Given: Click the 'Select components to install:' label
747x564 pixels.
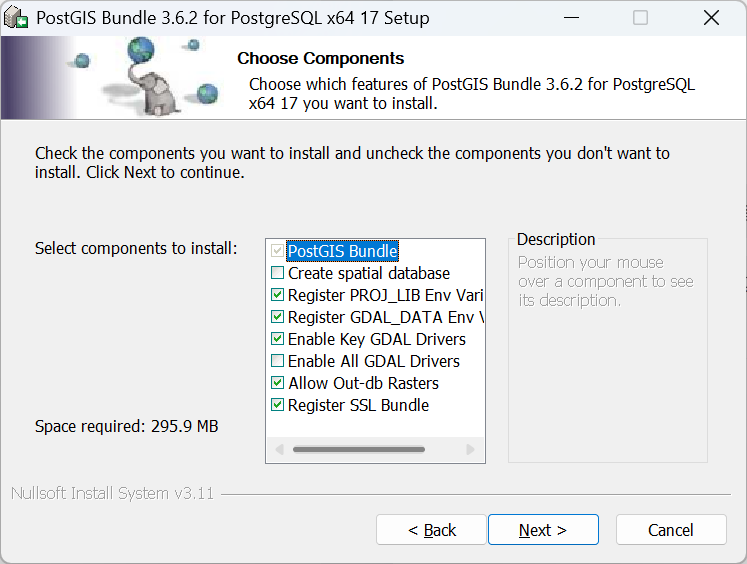Looking at the screenshot, I should click(136, 248).
